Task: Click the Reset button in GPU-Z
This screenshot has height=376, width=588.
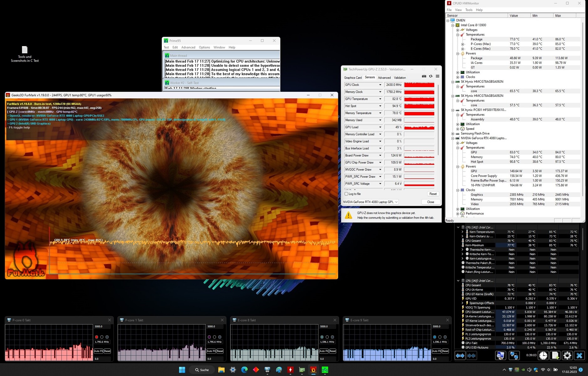Action: 433,194
